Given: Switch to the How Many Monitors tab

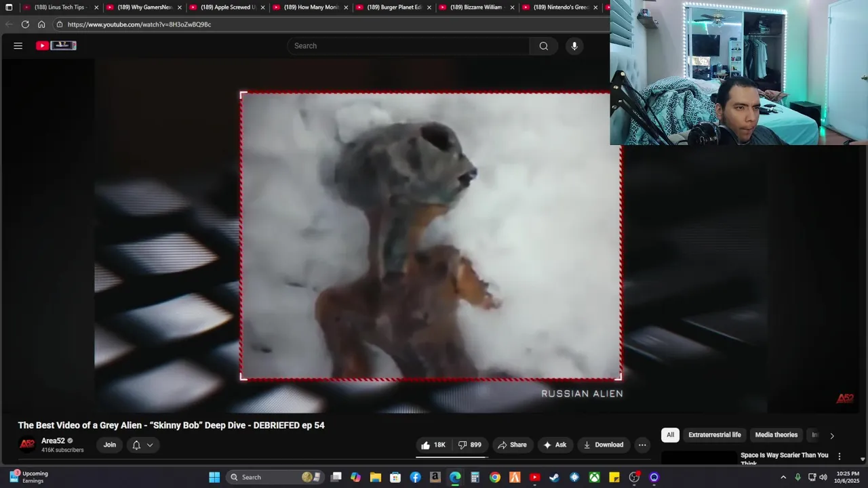Looking at the screenshot, I should [311, 7].
